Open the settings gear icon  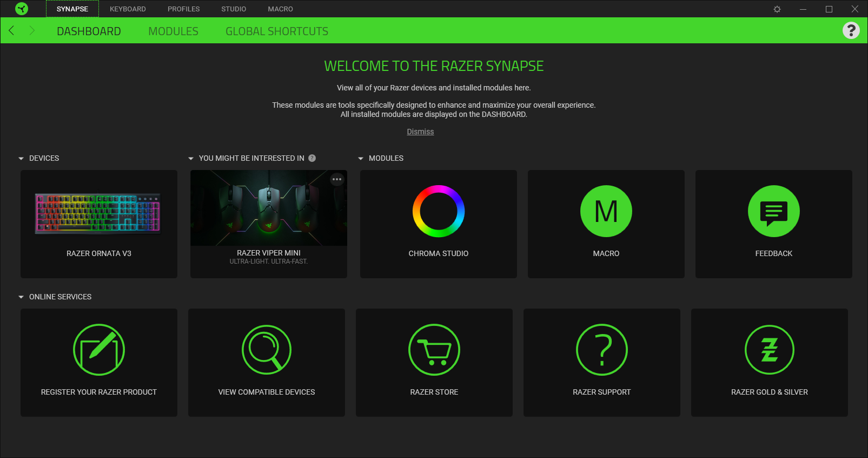[777, 9]
